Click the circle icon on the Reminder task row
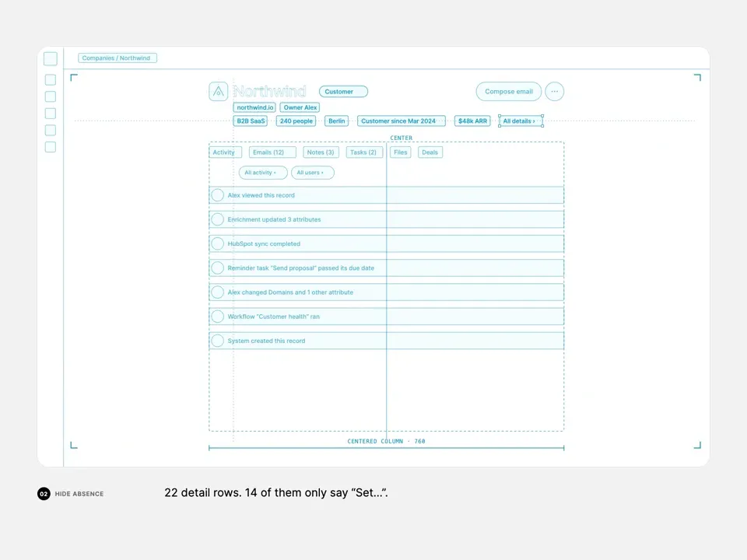Image resolution: width=747 pixels, height=560 pixels. click(218, 268)
